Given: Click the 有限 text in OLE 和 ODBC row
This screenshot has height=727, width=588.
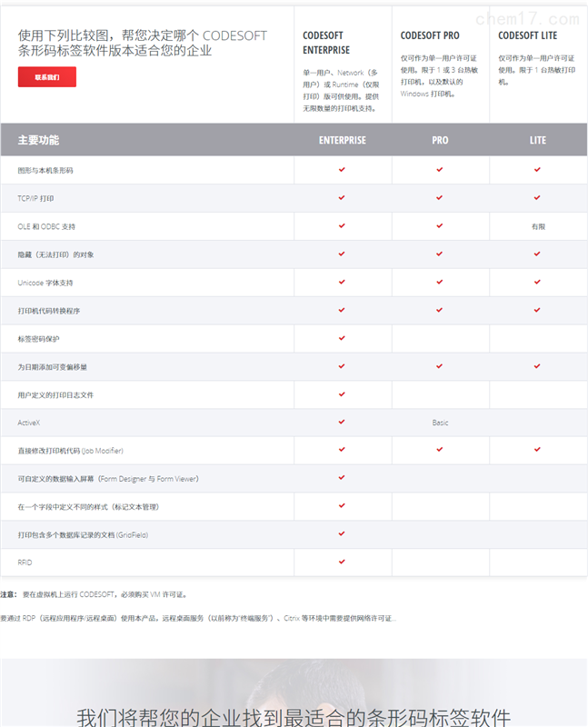Looking at the screenshot, I should [538, 226].
